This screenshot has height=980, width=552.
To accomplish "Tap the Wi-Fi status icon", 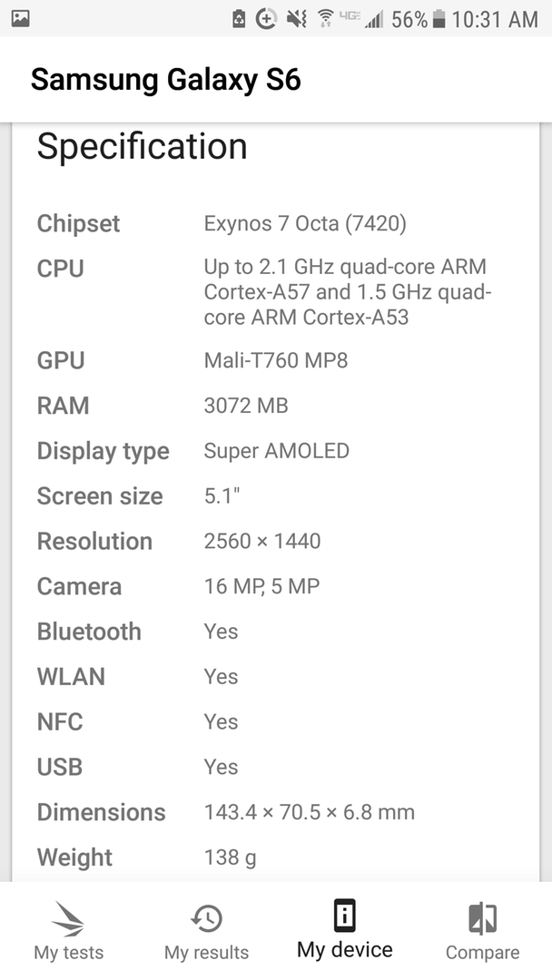I will point(325,19).
